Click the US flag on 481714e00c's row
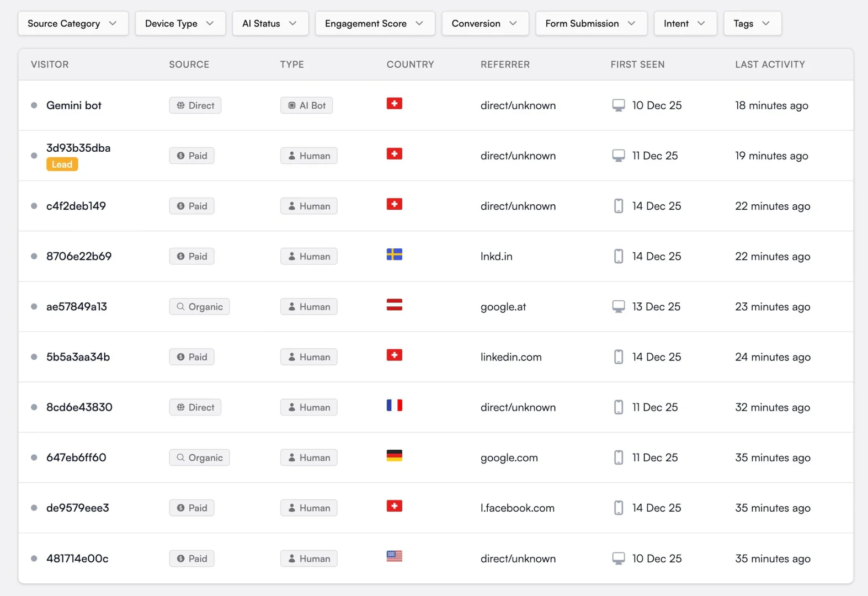Image resolution: width=868 pixels, height=596 pixels. coord(394,556)
